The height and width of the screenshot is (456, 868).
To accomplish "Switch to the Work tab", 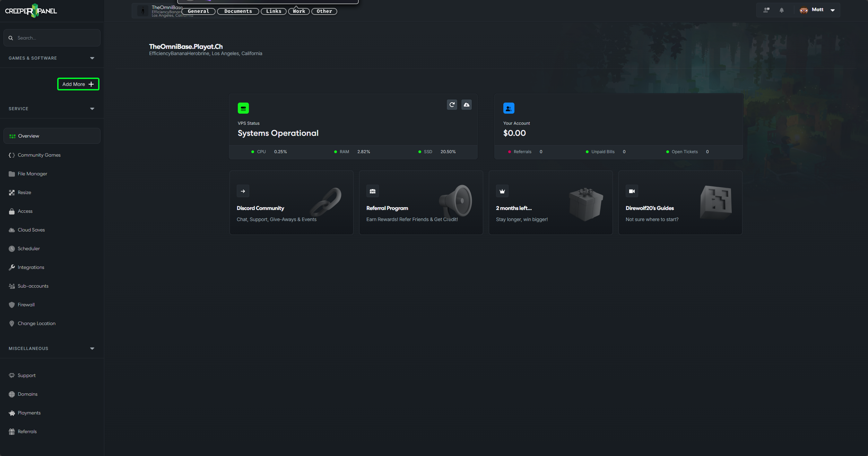I will point(298,11).
